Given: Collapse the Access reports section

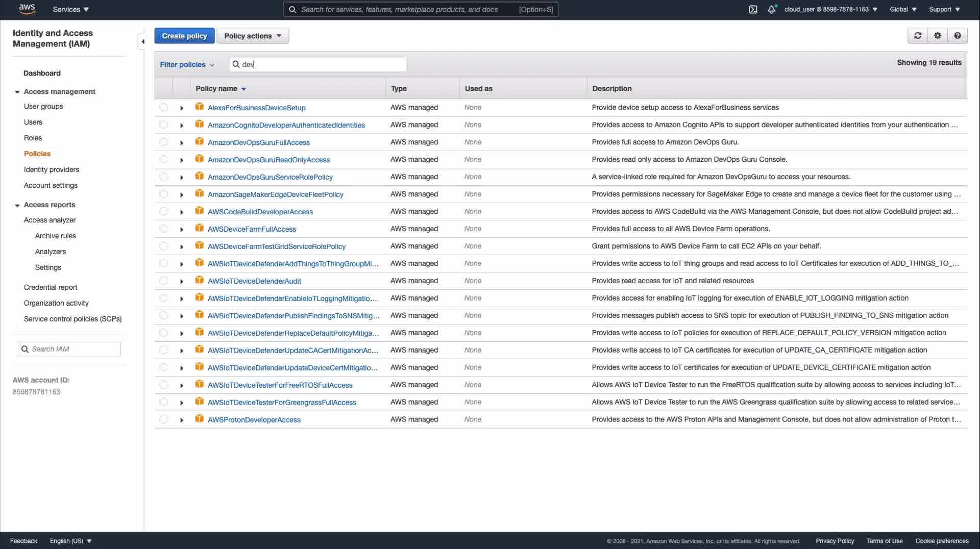Looking at the screenshot, I should tap(17, 205).
